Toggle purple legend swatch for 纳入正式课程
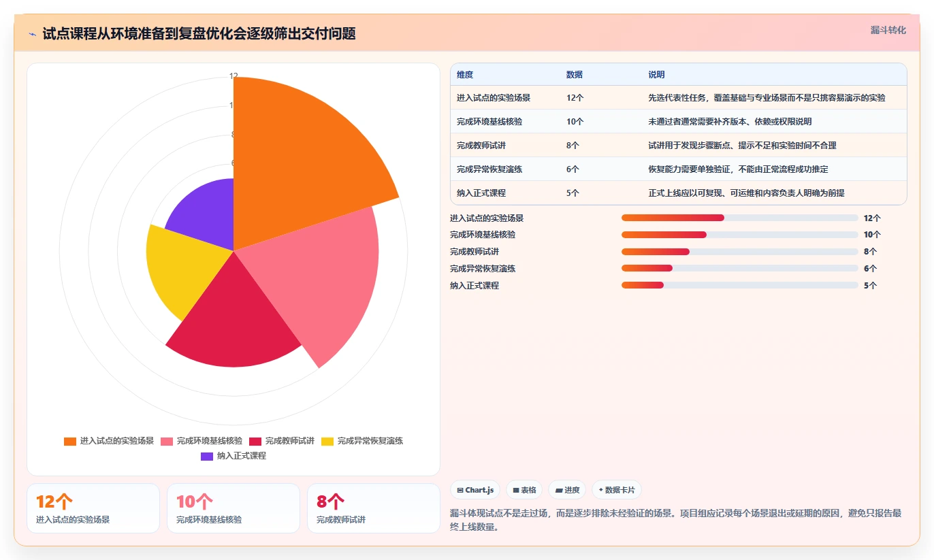Screen dimensions: 934x560 tap(207, 456)
